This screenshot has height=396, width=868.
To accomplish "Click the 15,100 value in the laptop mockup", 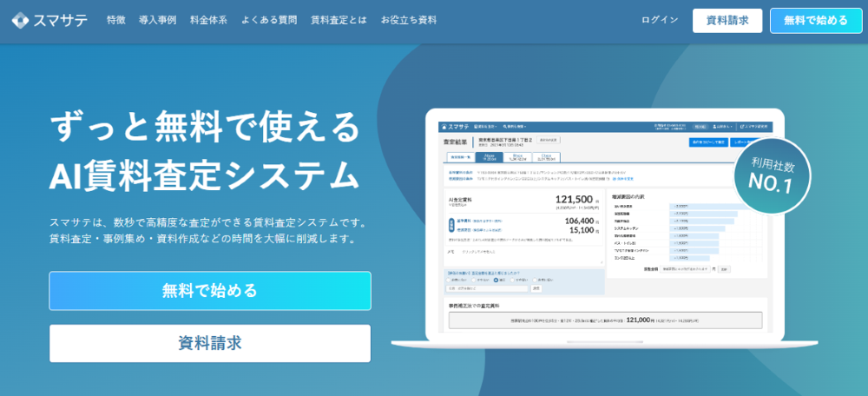I will click(x=581, y=229).
